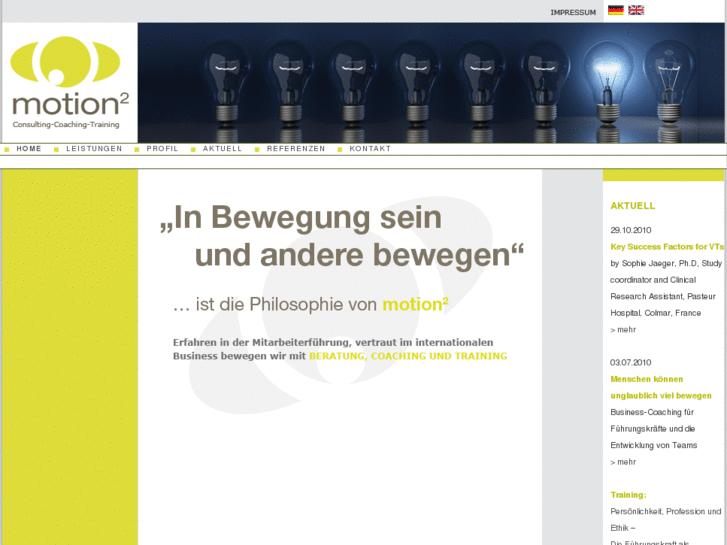Go to the Home menu item
727x545 pixels.
tap(29, 148)
